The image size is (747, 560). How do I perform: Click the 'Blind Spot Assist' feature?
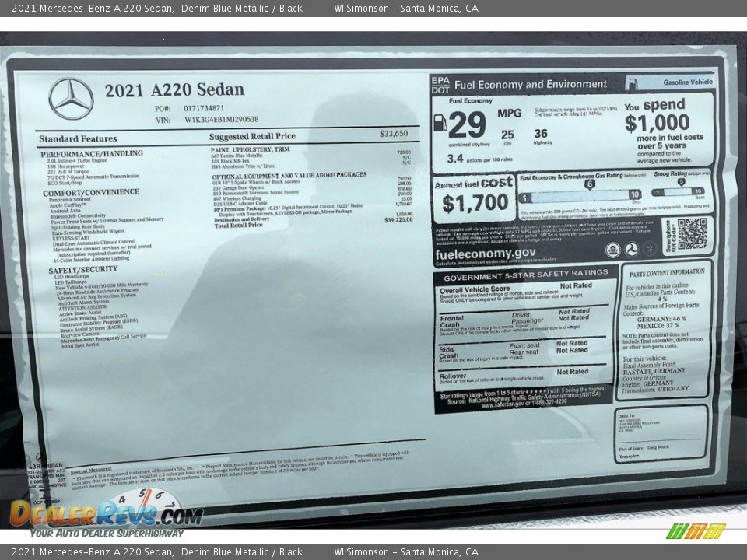(x=80, y=345)
